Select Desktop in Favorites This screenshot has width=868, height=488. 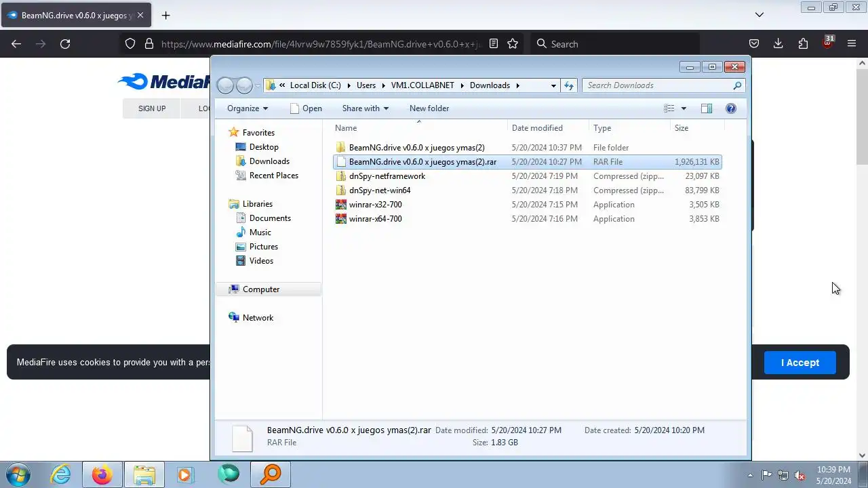coord(264,147)
